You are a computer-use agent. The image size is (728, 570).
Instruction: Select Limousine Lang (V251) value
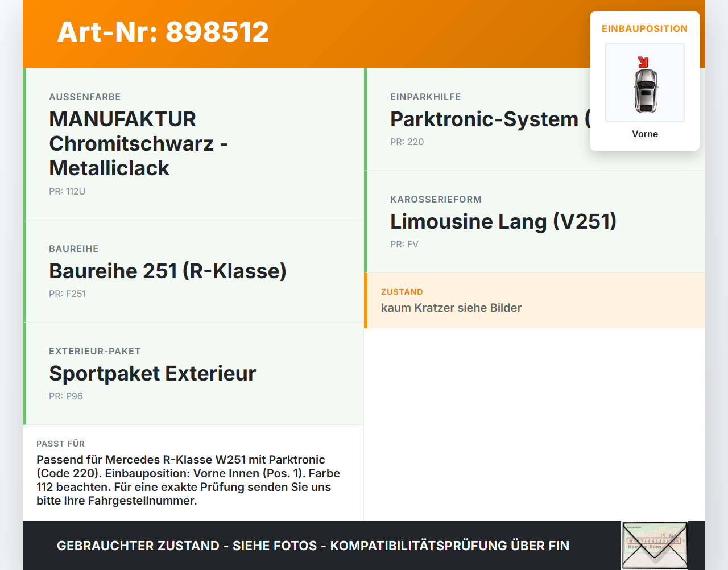click(503, 221)
